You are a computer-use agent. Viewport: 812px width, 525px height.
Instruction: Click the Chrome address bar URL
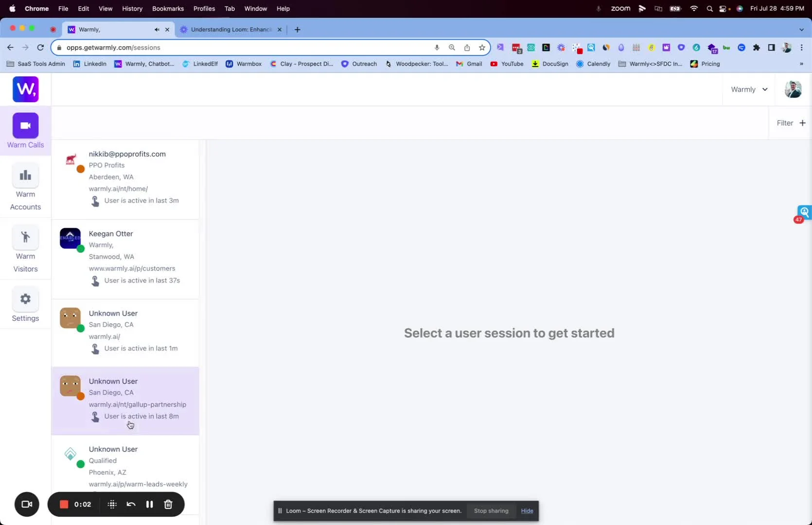click(113, 47)
